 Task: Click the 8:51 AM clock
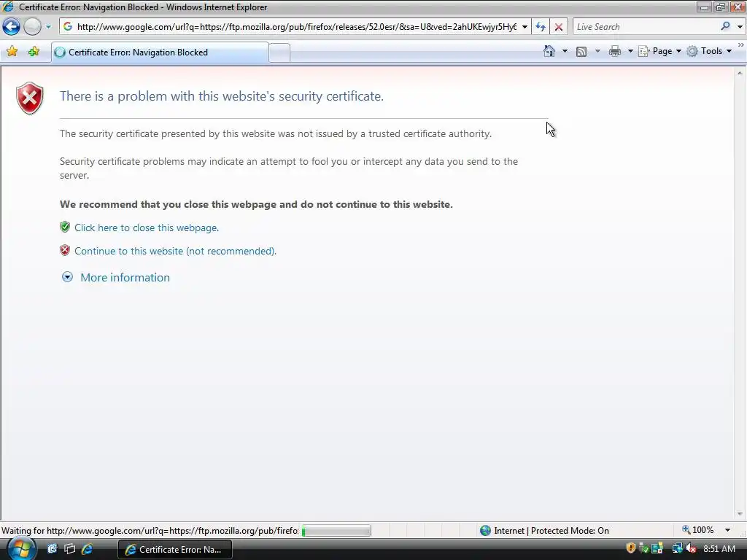pos(719,549)
